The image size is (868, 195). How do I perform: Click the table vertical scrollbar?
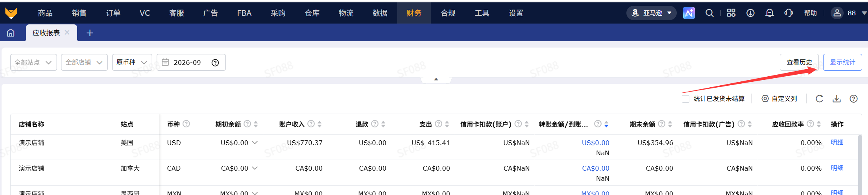[860, 165]
